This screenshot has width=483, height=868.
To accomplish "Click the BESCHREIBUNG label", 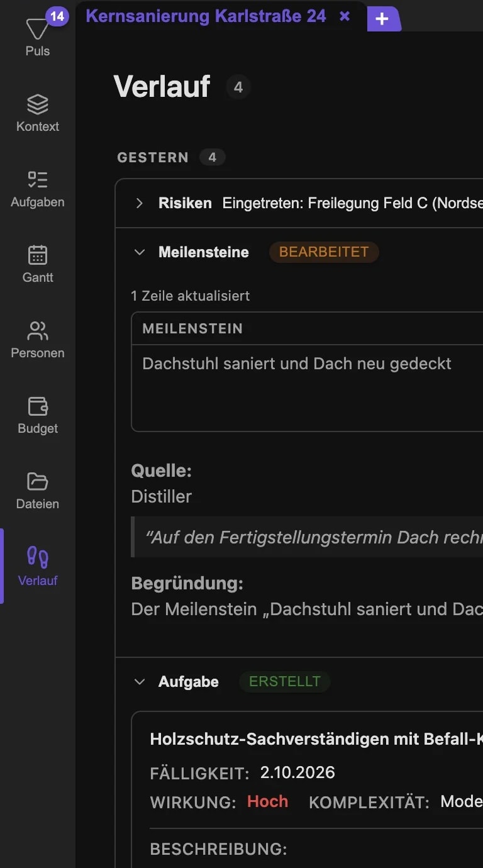I will coord(218,849).
